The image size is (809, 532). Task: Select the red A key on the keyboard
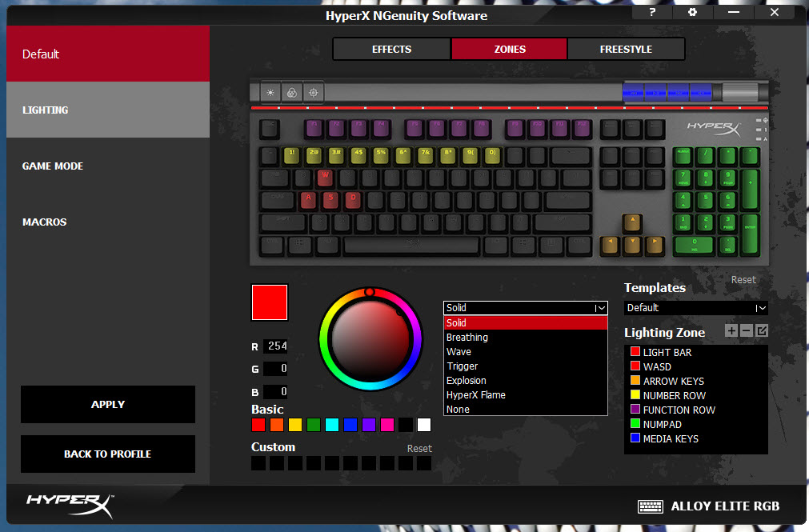[x=308, y=200]
